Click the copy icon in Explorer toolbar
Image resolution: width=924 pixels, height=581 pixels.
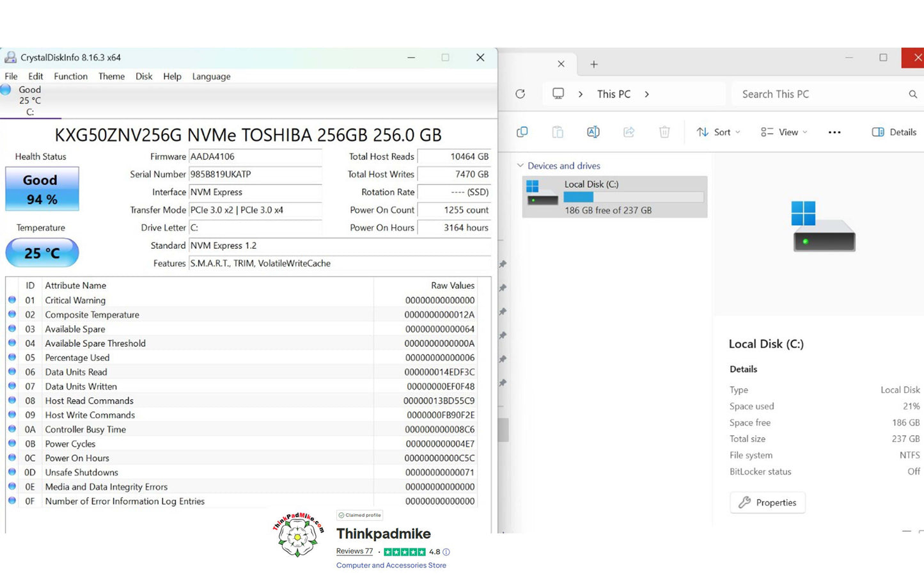(x=522, y=132)
